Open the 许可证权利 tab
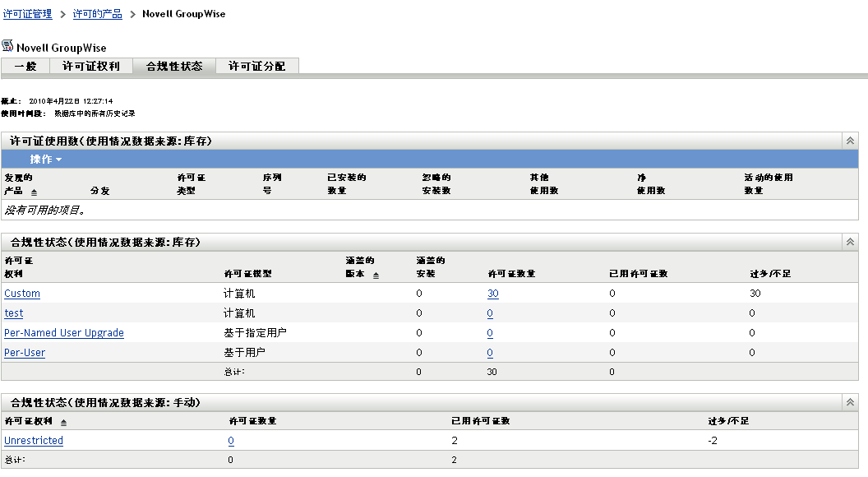The height and width of the screenshot is (477, 868). click(x=91, y=67)
